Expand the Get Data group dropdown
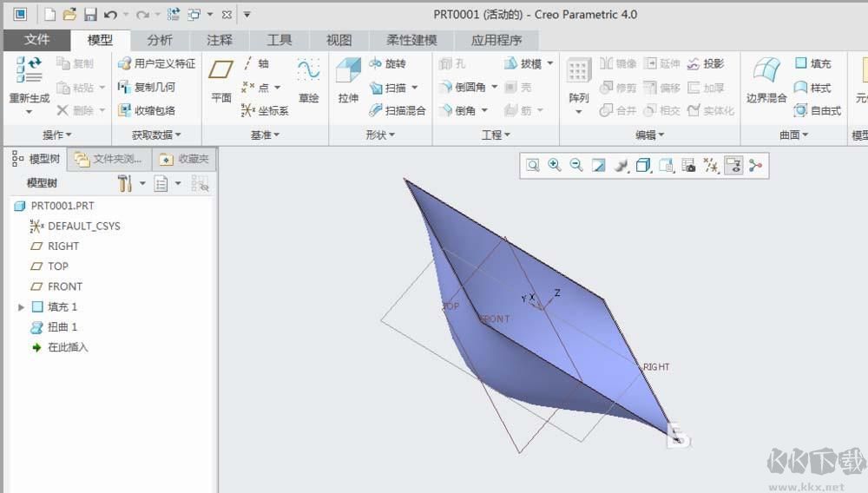This screenshot has width=868, height=493. (x=156, y=135)
